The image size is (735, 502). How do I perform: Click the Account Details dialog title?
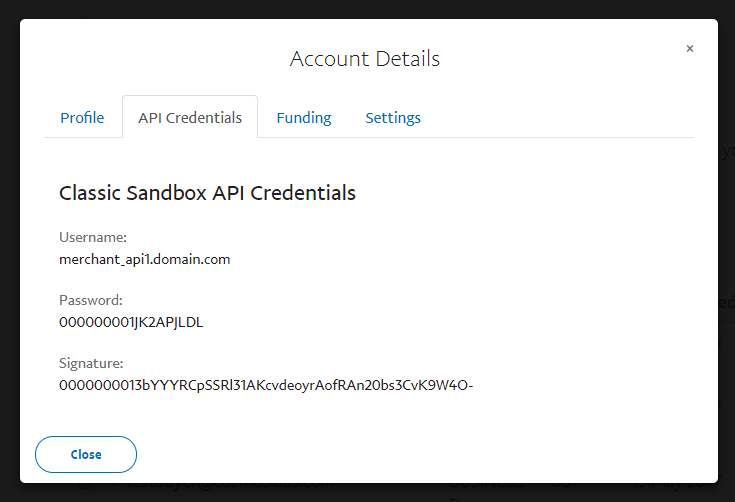(365, 59)
